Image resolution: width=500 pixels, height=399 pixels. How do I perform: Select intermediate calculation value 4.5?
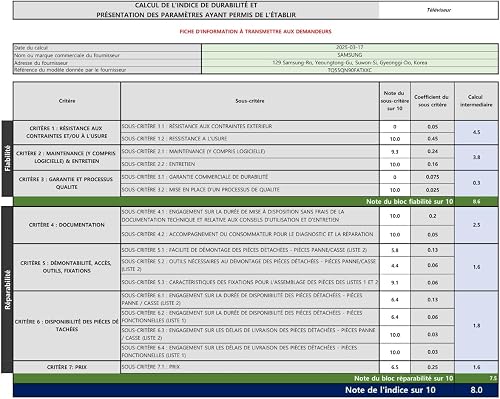click(x=476, y=132)
